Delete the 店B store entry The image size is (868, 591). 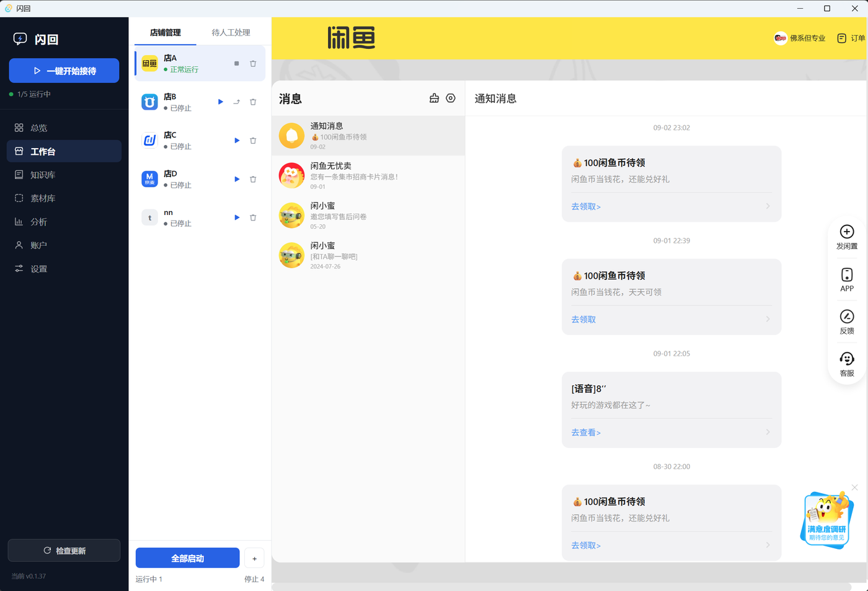click(253, 102)
